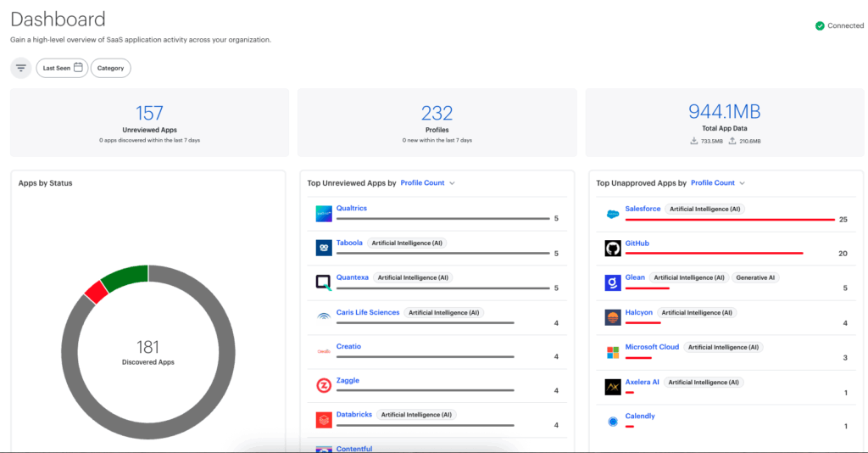The image size is (868, 453).
Task: Click the Artificial Intelligence tag on Quantexa
Action: 413,277
